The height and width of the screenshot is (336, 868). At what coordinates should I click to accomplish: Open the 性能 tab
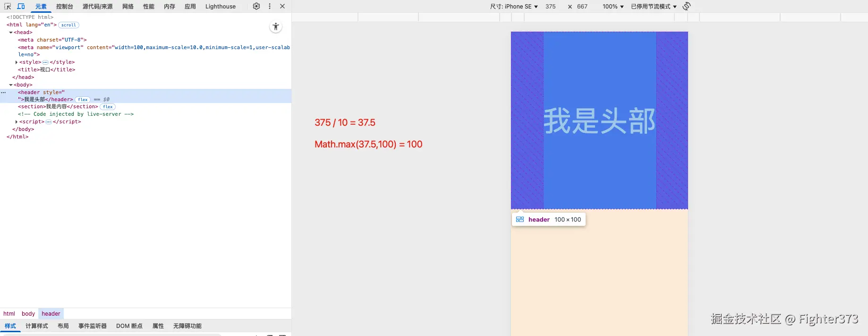coord(149,7)
